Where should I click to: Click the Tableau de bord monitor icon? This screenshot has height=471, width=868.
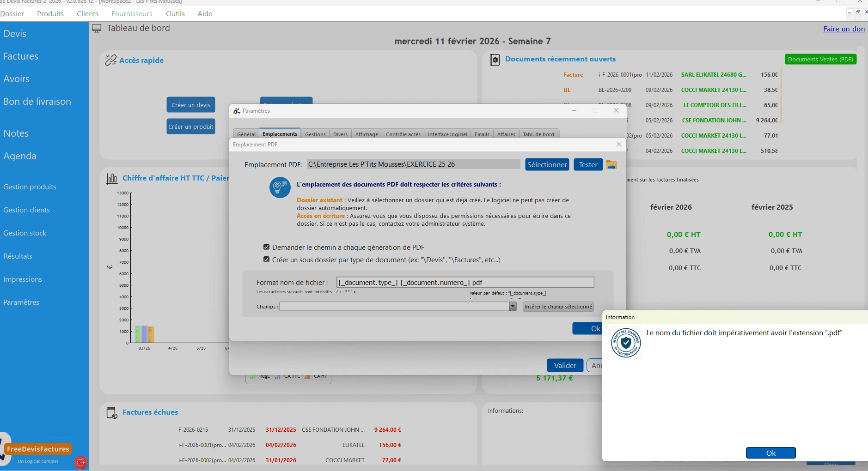pyautogui.click(x=97, y=29)
